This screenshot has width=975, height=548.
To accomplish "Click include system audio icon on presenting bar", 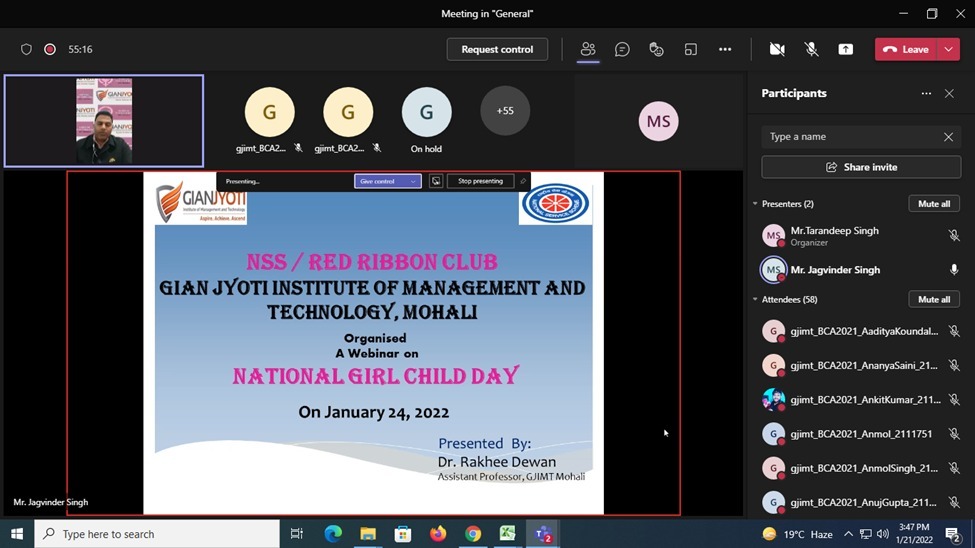I will point(436,181).
